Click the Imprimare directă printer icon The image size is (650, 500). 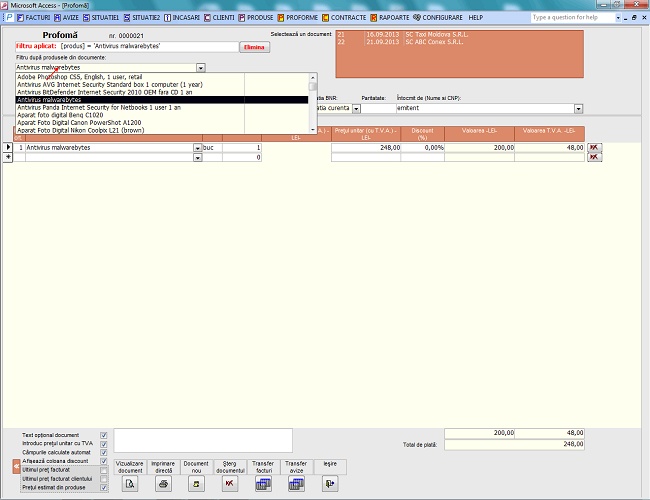click(163, 483)
